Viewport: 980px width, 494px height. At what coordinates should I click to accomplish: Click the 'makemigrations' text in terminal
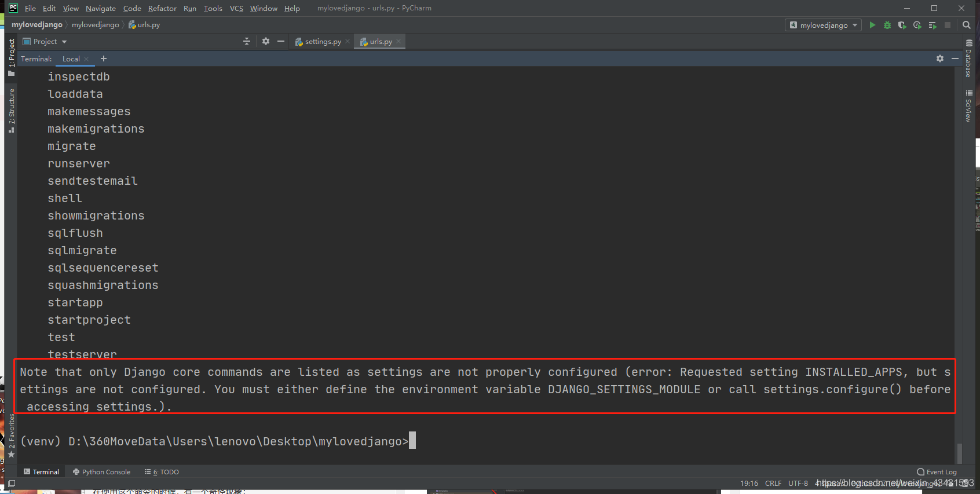coord(96,129)
